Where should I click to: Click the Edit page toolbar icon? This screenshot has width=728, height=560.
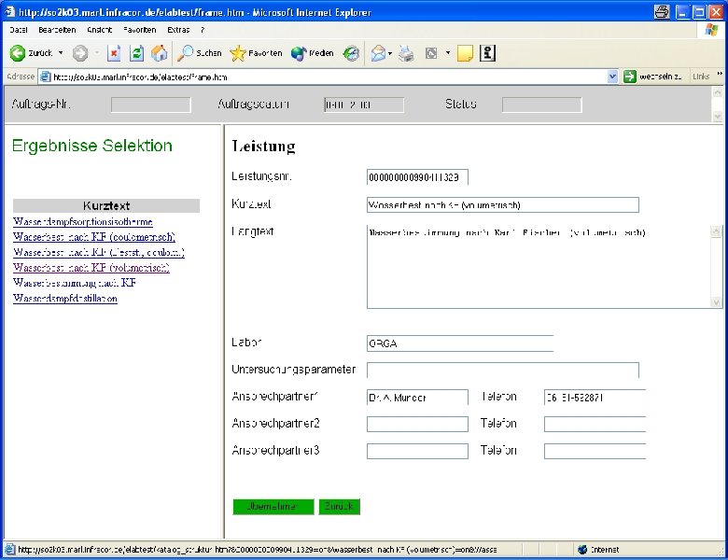coord(431,53)
